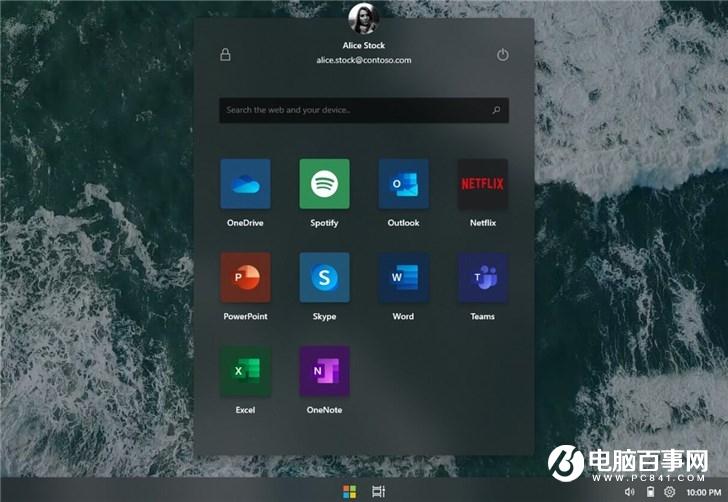Launch the Netflix tile
The height and width of the screenshot is (502, 728).
coord(483,184)
